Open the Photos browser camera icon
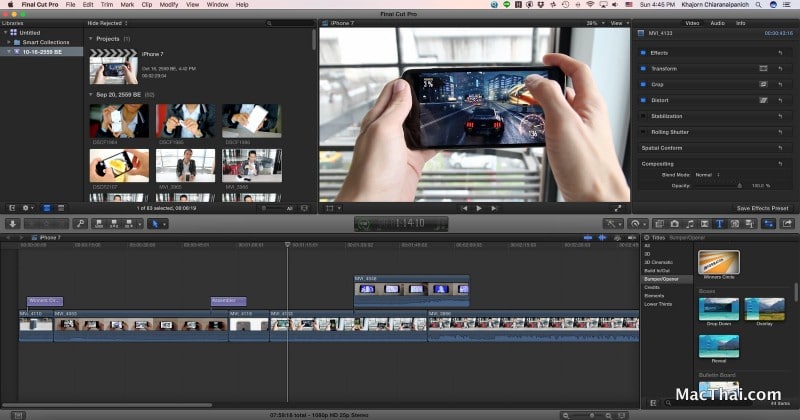 [x=674, y=224]
